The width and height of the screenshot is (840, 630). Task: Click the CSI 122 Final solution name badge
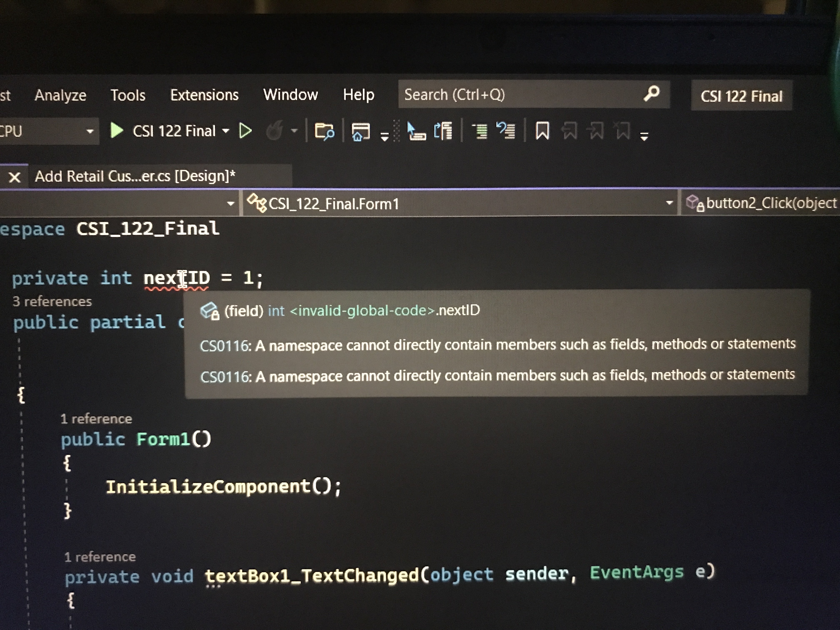741,96
